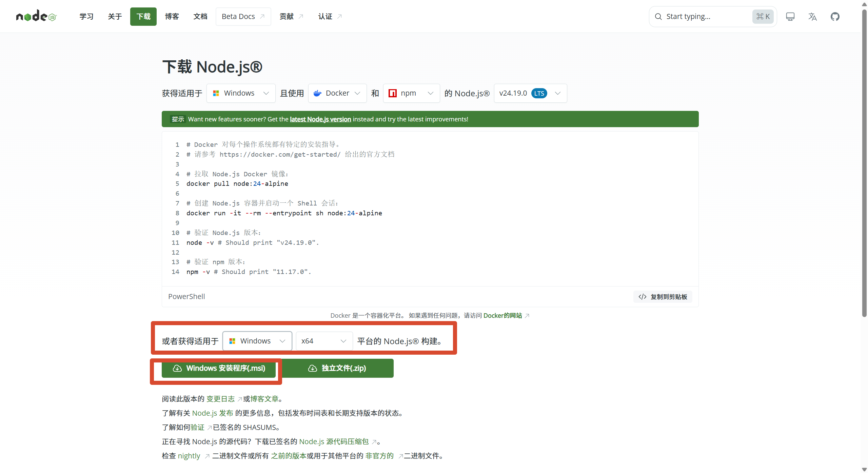
Task: Open the lower Windows platform dropdown
Action: pyautogui.click(x=257, y=341)
